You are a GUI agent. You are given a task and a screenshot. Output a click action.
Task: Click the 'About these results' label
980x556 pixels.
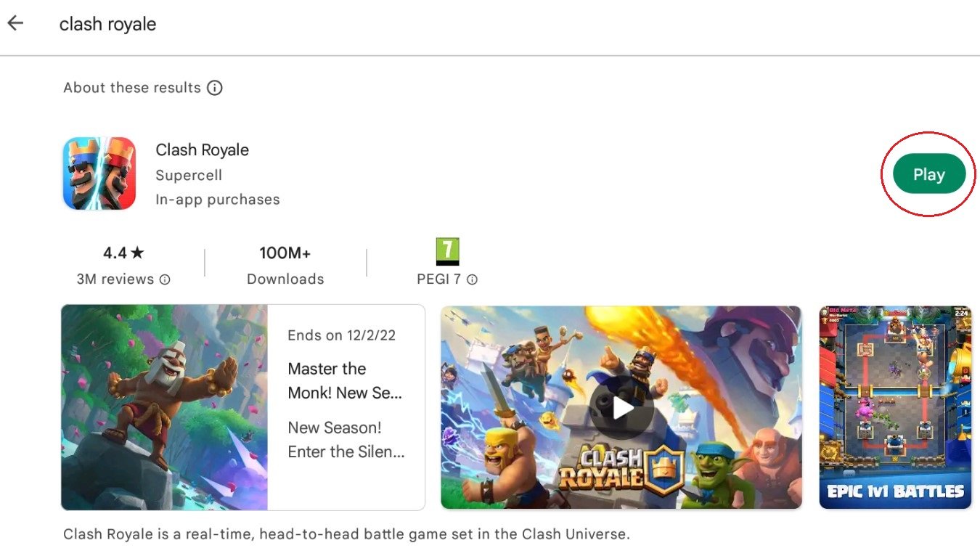[132, 88]
